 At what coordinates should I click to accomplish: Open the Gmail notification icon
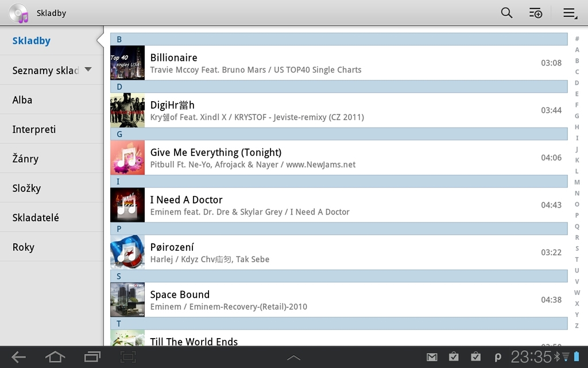click(432, 356)
